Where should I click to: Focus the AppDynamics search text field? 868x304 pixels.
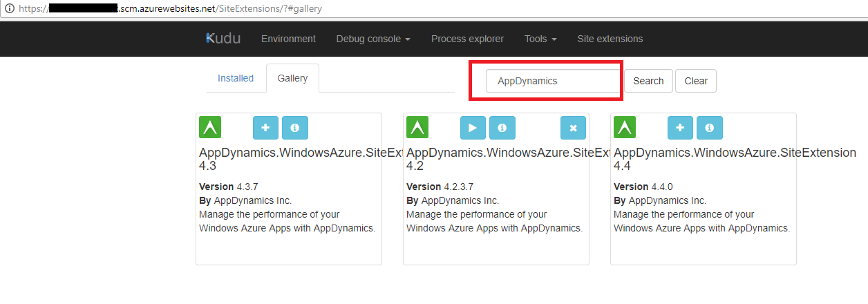[x=553, y=81]
